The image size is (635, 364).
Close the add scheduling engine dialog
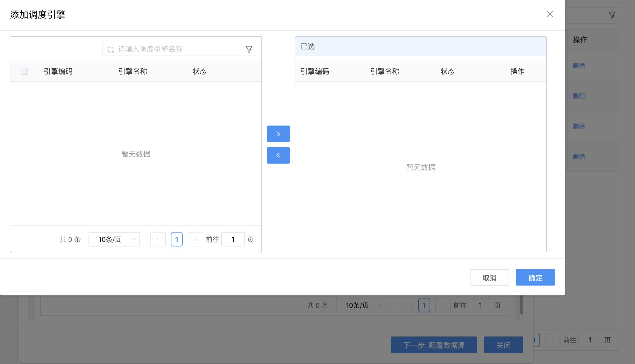(x=550, y=14)
